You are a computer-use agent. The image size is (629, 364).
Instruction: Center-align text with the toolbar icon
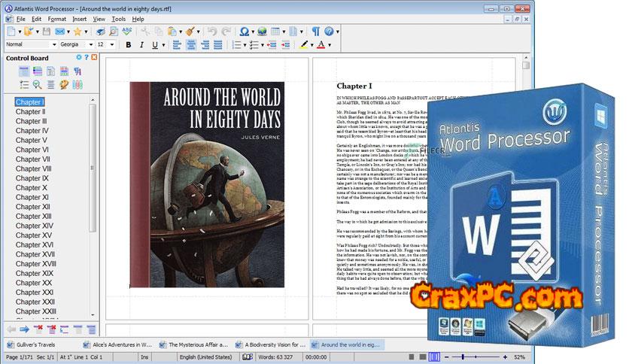pyautogui.click(x=190, y=45)
